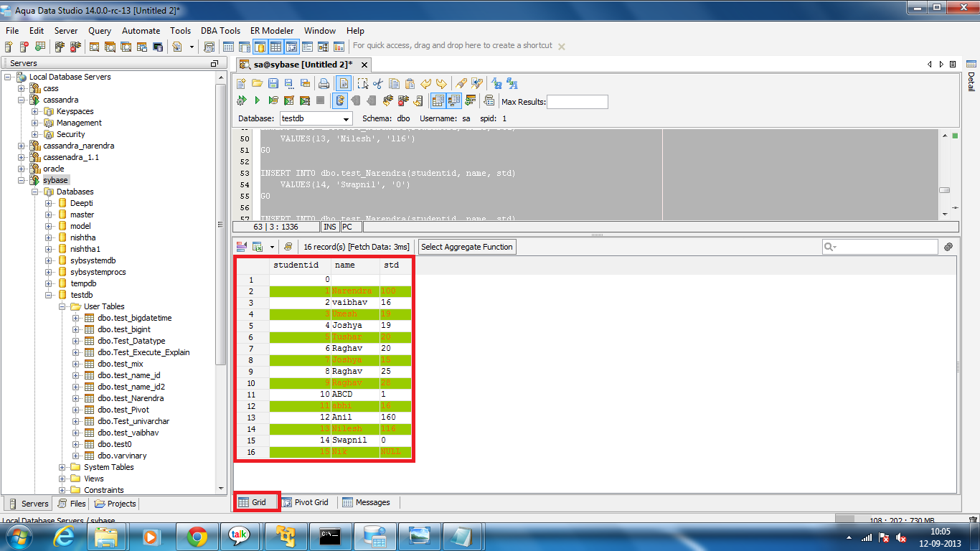Click the Save script floppy disk icon
The image size is (980, 551).
[273, 83]
